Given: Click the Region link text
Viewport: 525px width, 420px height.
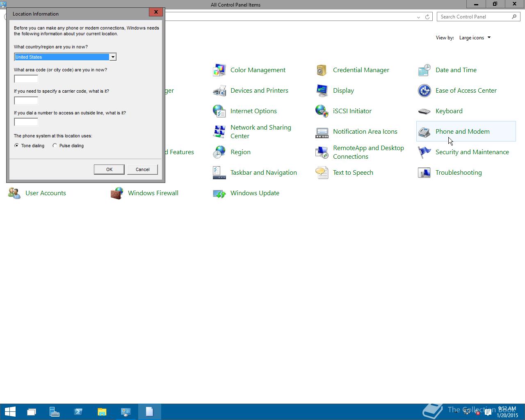Looking at the screenshot, I should point(240,152).
